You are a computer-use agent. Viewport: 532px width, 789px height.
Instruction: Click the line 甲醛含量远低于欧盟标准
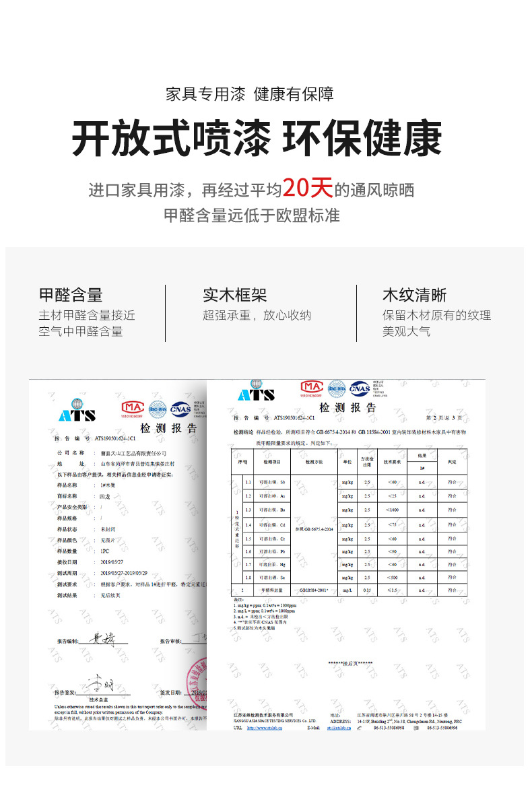(252, 215)
